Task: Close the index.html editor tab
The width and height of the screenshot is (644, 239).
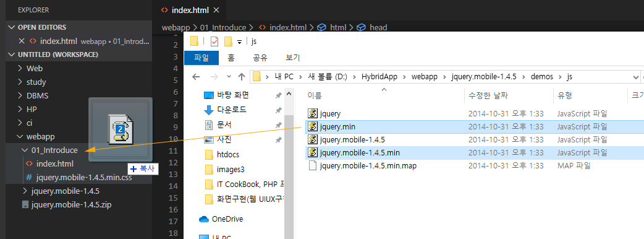Action: 216,10
